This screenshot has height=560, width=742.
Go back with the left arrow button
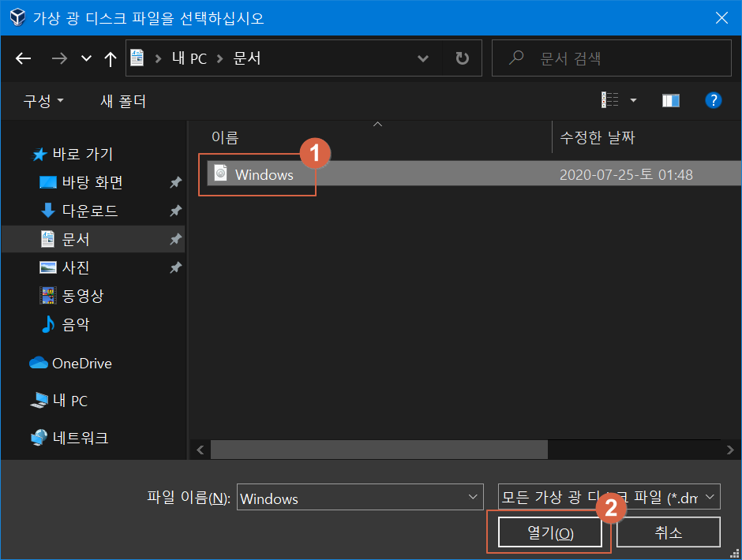pos(23,58)
